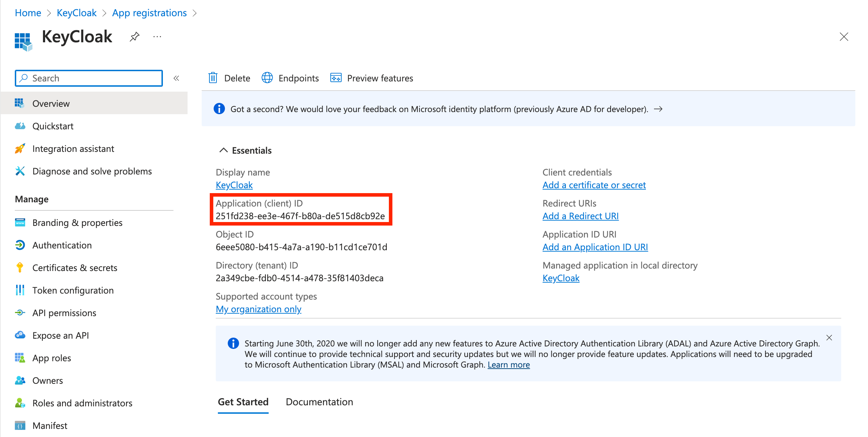Switch to the Documentation tab
The width and height of the screenshot is (868, 437).
pyautogui.click(x=319, y=402)
